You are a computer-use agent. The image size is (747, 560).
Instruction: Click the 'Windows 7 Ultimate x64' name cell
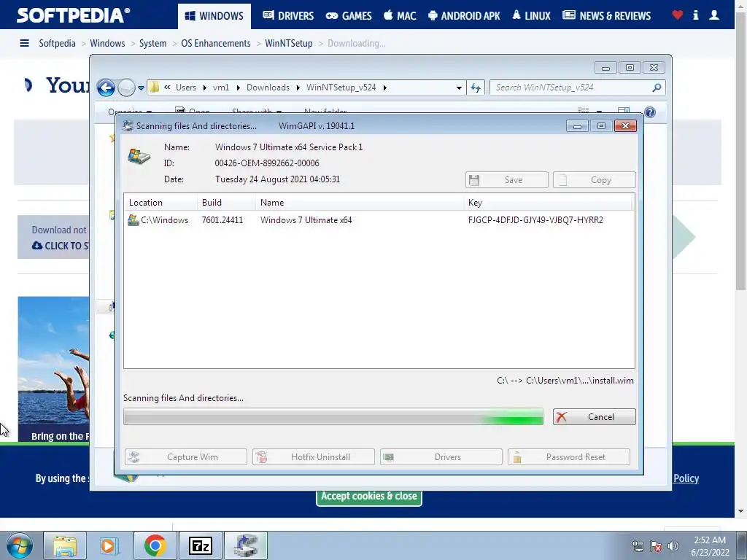[x=306, y=220]
